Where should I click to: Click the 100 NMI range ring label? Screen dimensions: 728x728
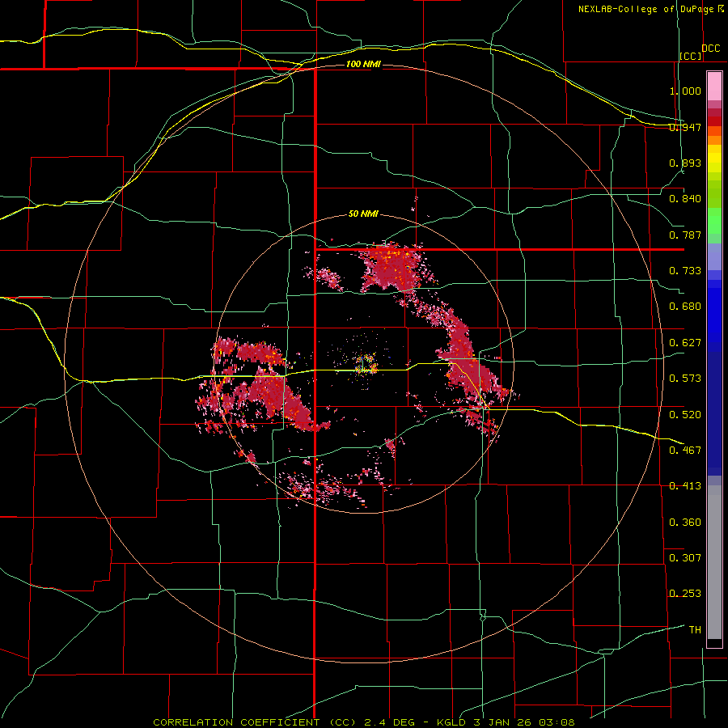point(363,64)
